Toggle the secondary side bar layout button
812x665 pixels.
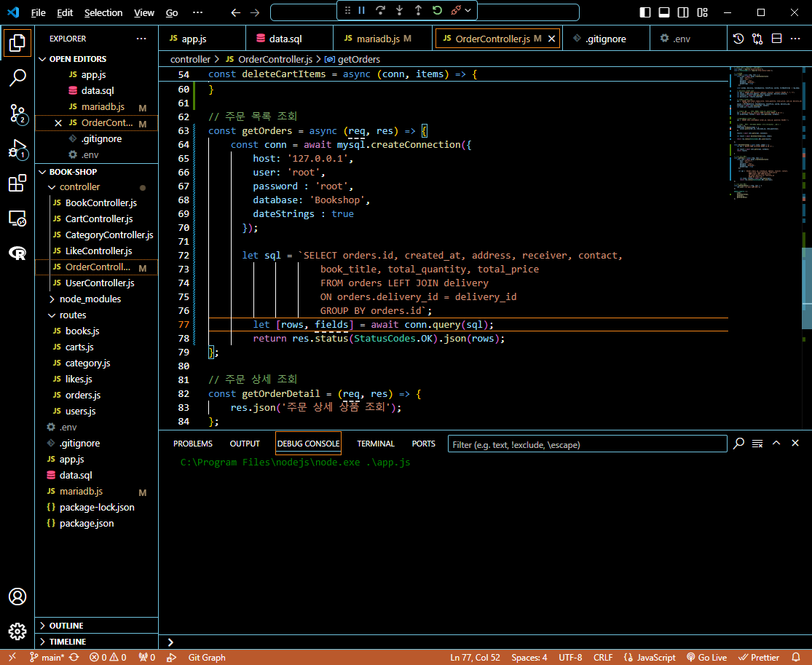point(683,12)
